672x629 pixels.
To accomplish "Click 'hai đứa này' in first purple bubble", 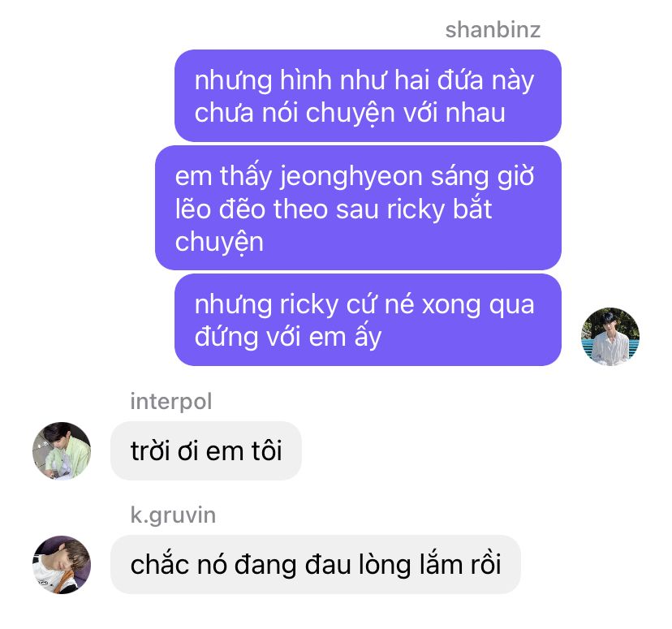I will click(x=463, y=80).
